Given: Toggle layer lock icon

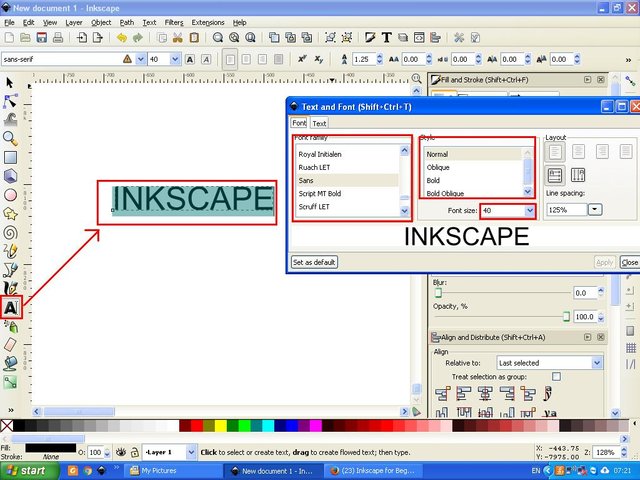Looking at the screenshot, I should pyautogui.click(x=134, y=452).
